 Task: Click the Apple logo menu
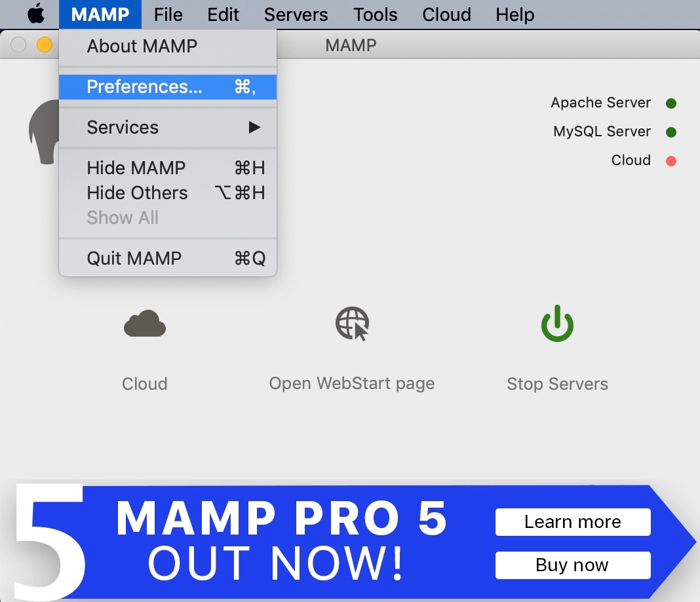click(36, 14)
